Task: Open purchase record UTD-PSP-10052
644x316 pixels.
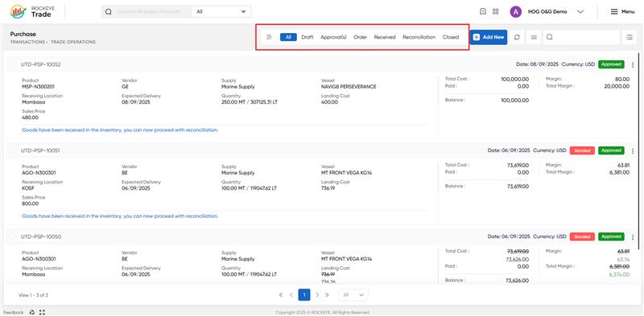Action: 41,65
